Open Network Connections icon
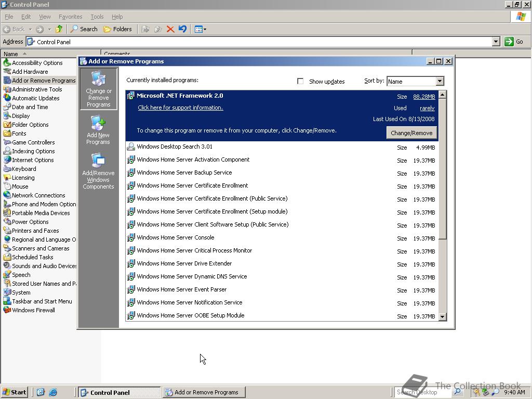532x399 pixels. [7, 195]
